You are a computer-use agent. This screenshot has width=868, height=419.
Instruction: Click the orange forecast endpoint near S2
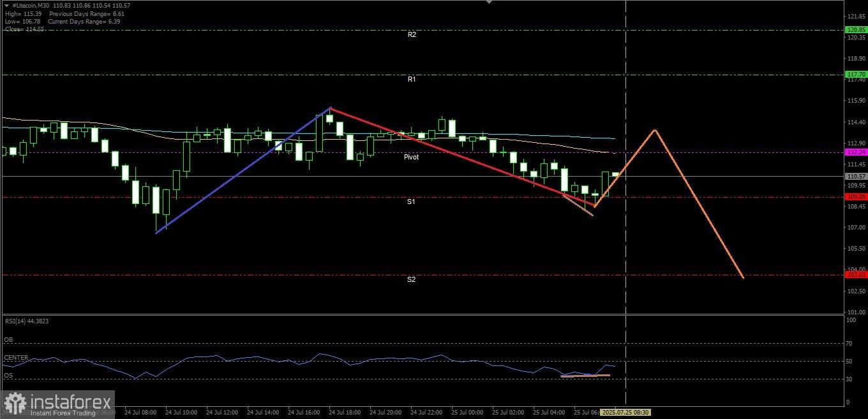click(x=743, y=277)
